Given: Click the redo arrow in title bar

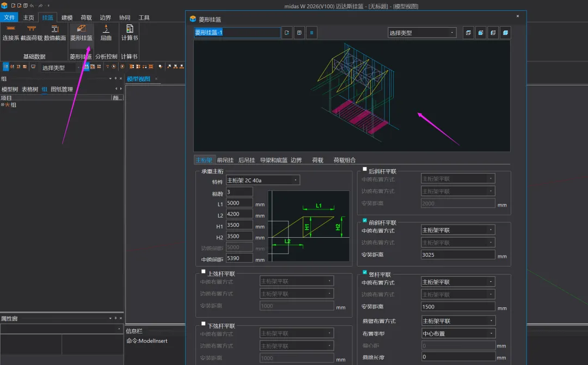Looking at the screenshot, I should click(40, 5).
